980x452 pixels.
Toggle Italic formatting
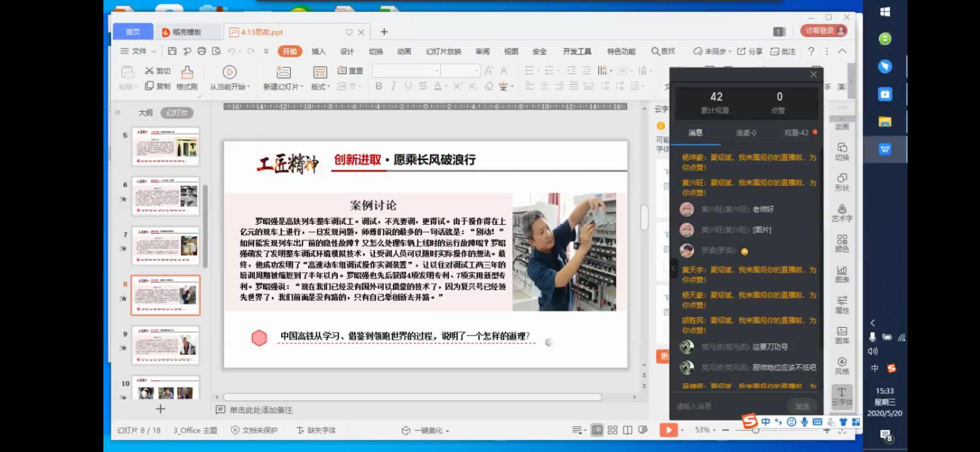click(x=393, y=86)
